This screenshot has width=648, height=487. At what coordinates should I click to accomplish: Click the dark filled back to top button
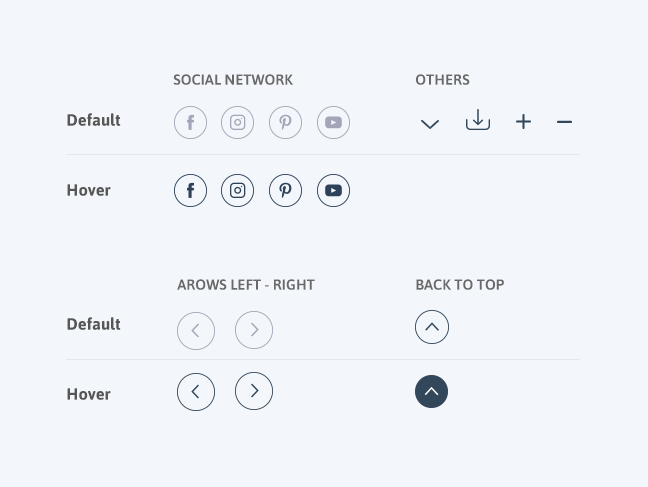click(x=431, y=392)
